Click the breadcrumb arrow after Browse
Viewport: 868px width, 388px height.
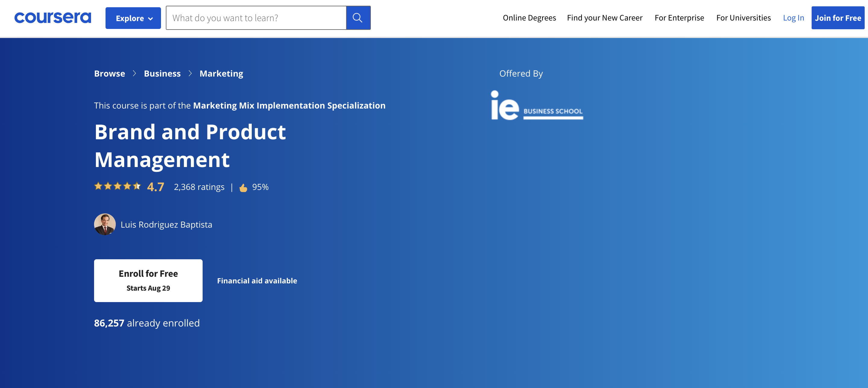click(x=134, y=73)
